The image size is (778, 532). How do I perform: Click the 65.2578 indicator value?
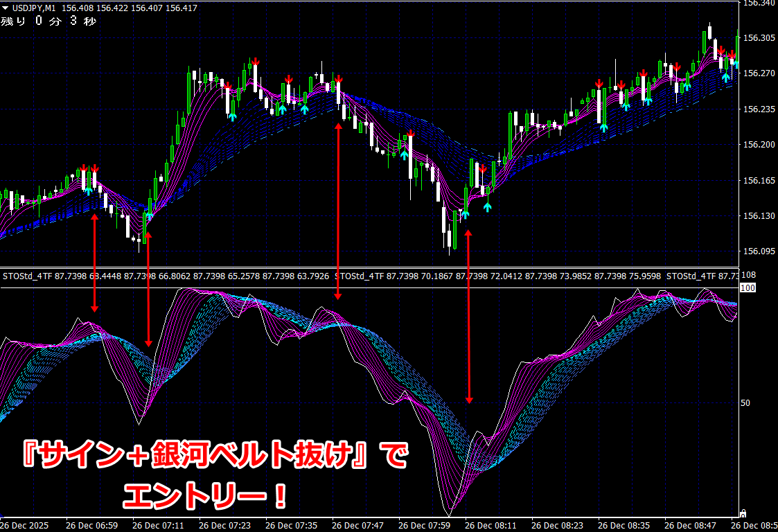[244, 276]
